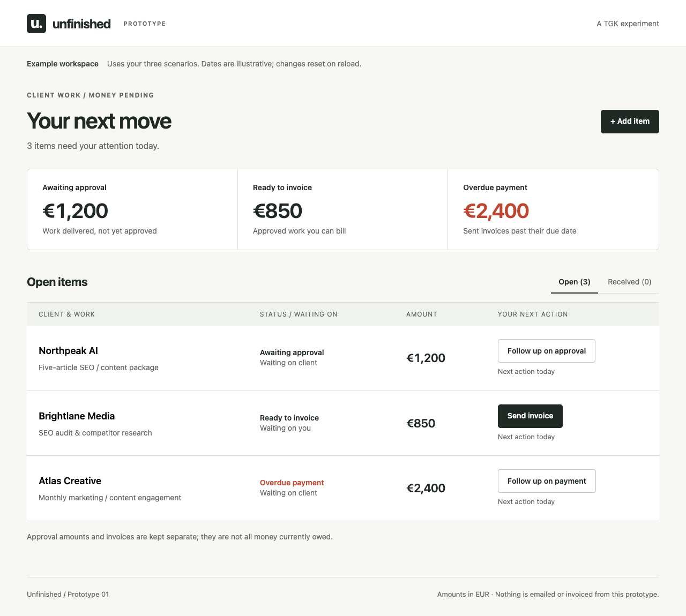Click "SEO audit & competitor research" description
Screen dimensions: 686x616
point(95,433)
